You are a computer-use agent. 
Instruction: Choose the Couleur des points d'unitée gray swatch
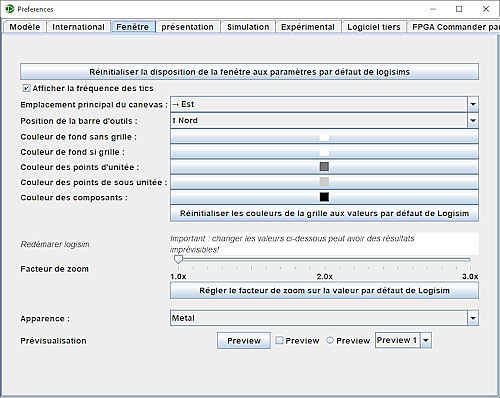[x=324, y=166]
